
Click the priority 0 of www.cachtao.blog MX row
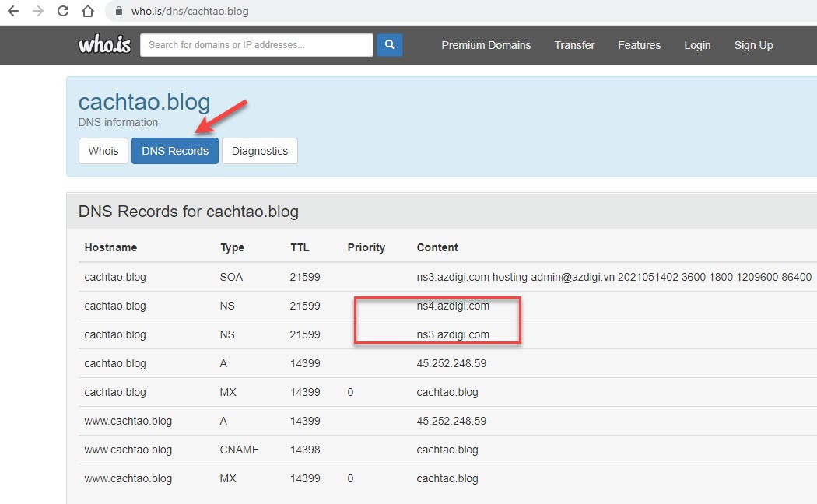tap(350, 478)
